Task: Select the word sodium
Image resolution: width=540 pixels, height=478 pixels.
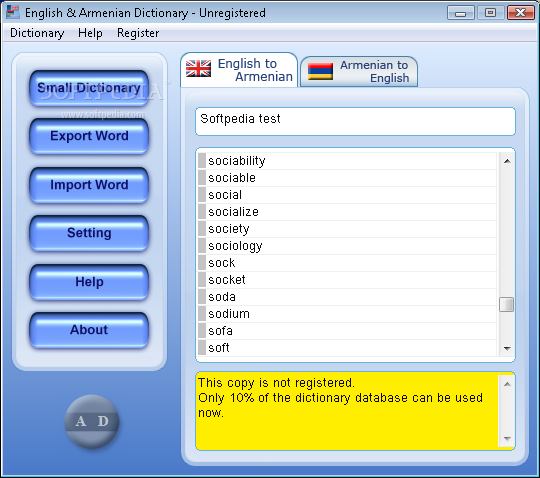Action: click(x=347, y=314)
